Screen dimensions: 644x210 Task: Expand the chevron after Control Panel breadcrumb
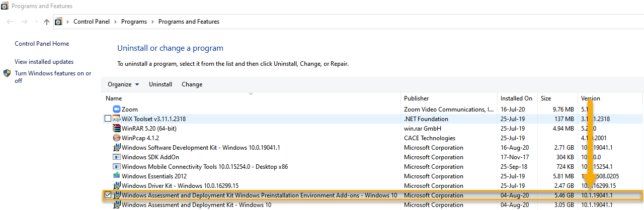coord(115,22)
